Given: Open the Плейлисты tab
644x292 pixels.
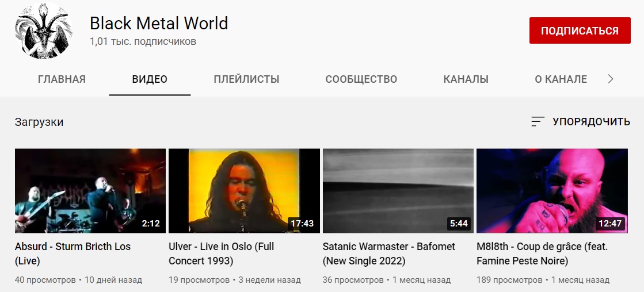Looking at the screenshot, I should click(x=246, y=79).
